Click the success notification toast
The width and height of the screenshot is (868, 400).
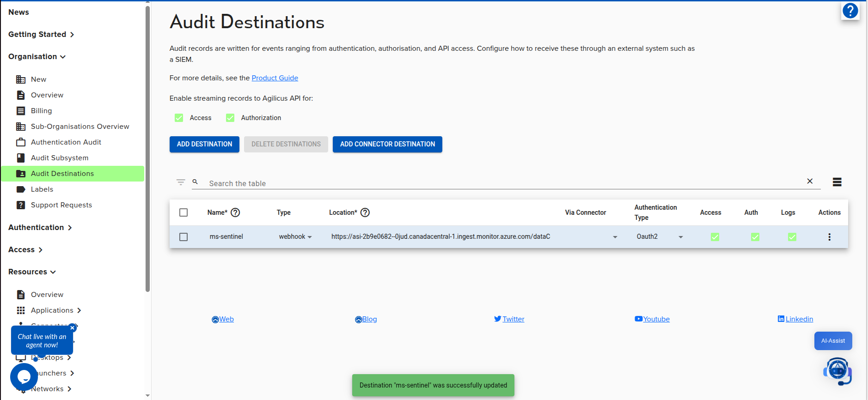pyautogui.click(x=433, y=385)
